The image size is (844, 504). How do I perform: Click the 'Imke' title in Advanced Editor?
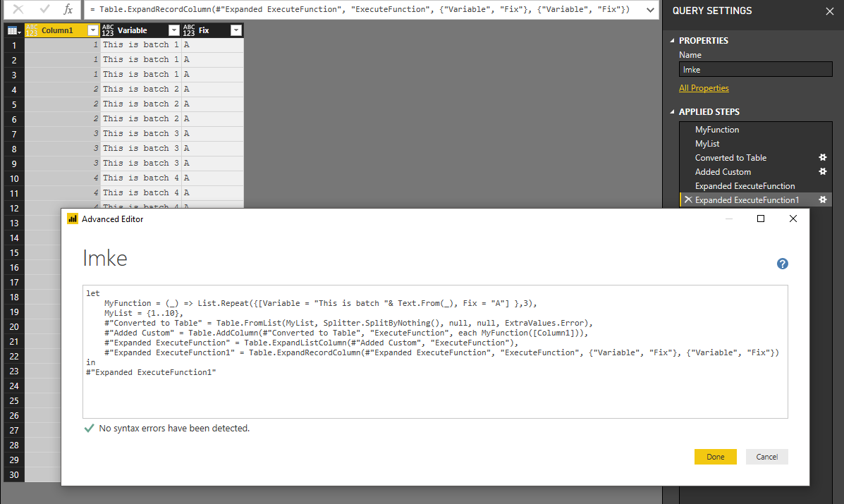tap(105, 258)
